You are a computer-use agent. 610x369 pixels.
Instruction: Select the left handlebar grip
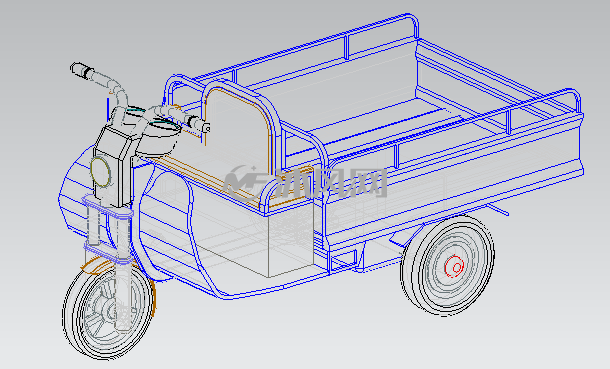pyautogui.click(x=82, y=70)
